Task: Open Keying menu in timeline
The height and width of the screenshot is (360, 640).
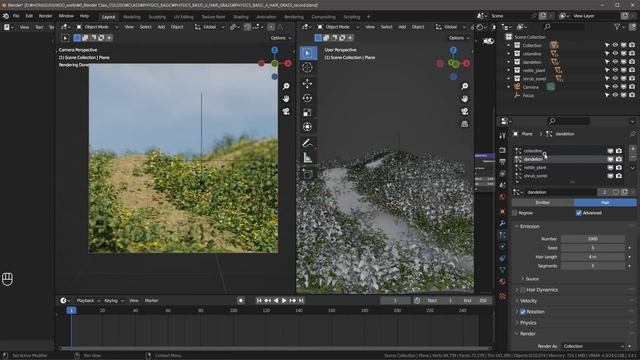Action: (x=113, y=301)
